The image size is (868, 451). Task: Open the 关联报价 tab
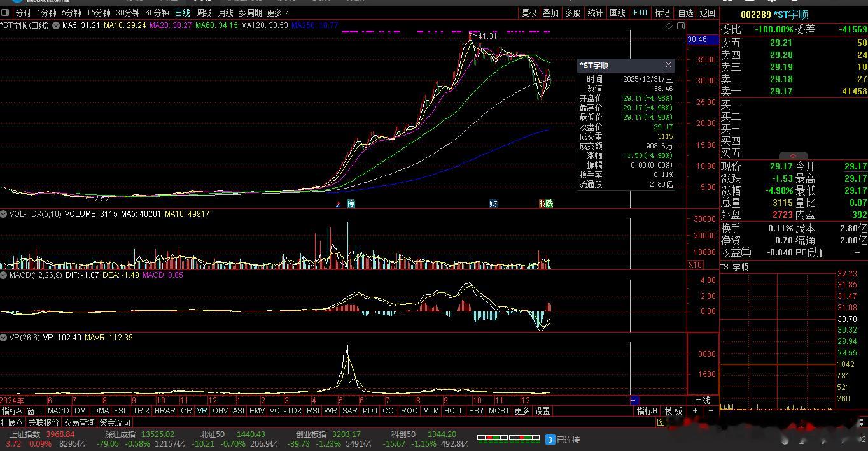coord(43,422)
